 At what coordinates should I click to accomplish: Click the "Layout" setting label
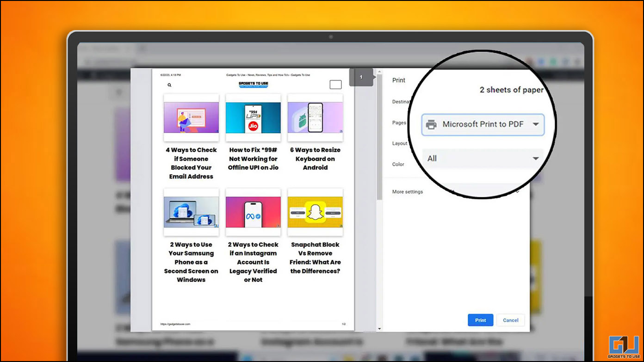(x=400, y=143)
